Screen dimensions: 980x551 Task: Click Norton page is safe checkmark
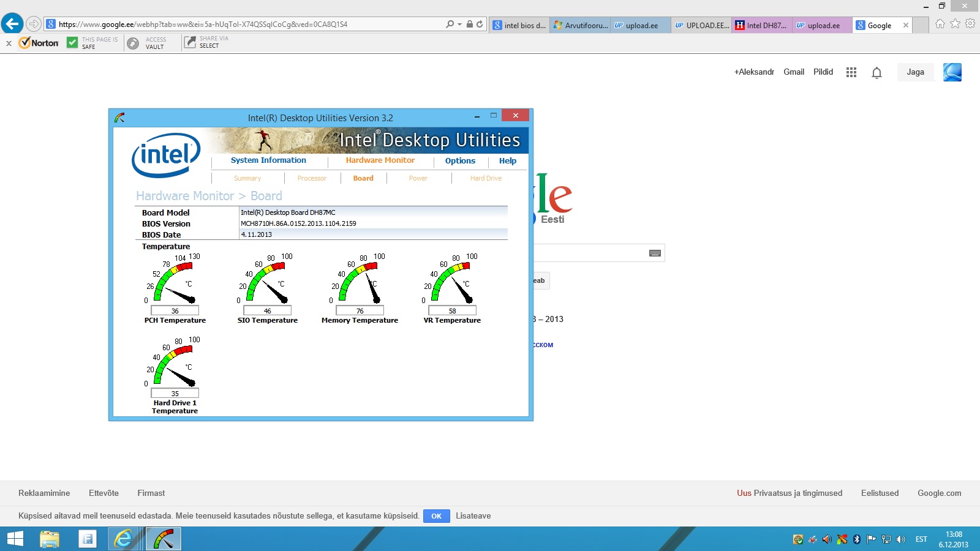pyautogui.click(x=72, y=42)
